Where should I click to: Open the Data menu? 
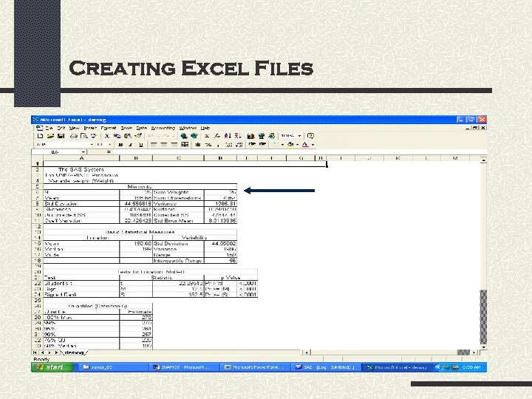(141, 129)
